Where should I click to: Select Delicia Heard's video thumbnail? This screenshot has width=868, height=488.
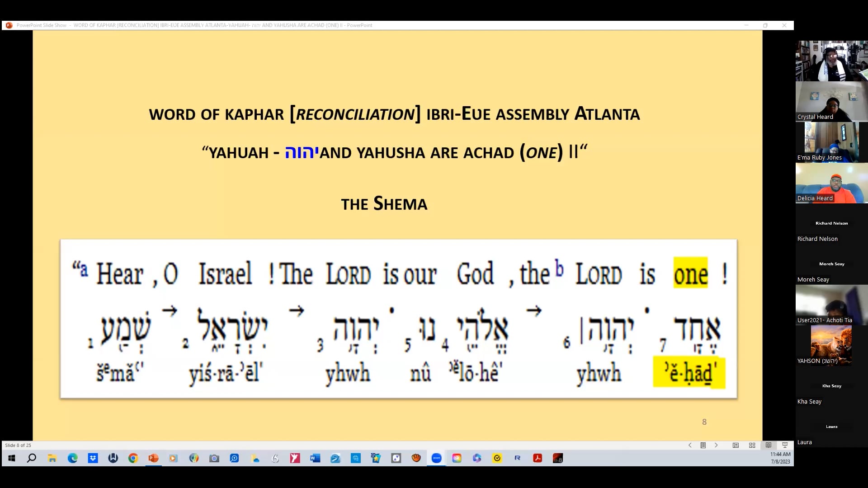click(x=831, y=182)
